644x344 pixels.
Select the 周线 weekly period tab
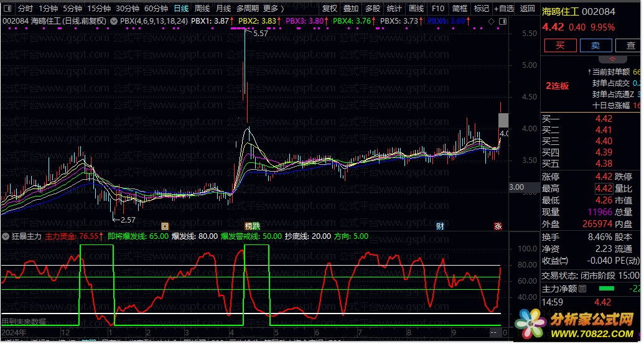(x=202, y=9)
